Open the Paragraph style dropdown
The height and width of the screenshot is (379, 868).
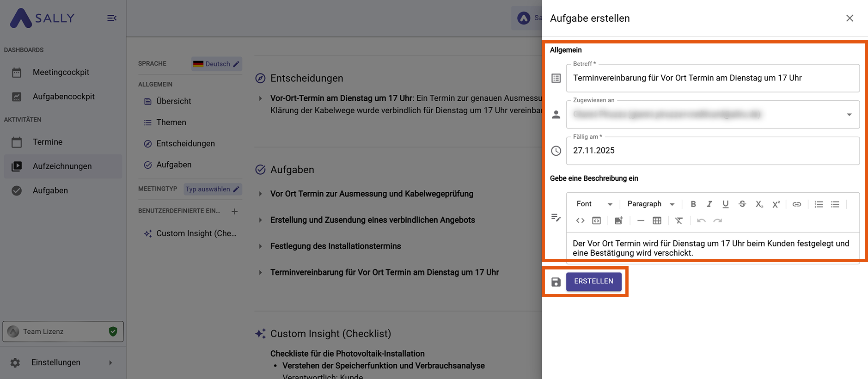click(651, 204)
